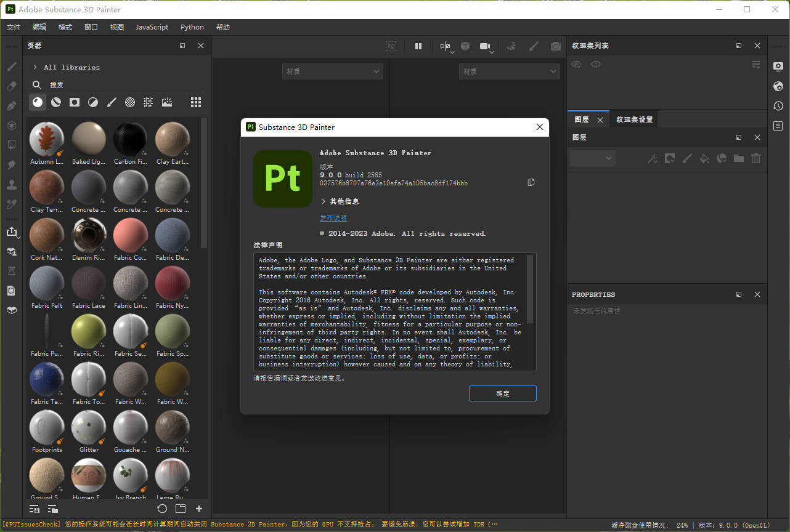The height and width of the screenshot is (532, 790).
Task: Open History clock icon on right sidebar
Action: coord(778,106)
